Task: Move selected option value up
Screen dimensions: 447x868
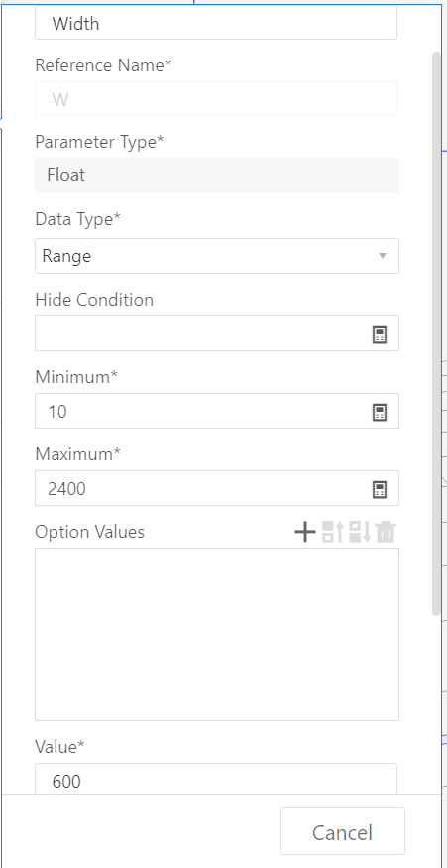Action: [332, 532]
